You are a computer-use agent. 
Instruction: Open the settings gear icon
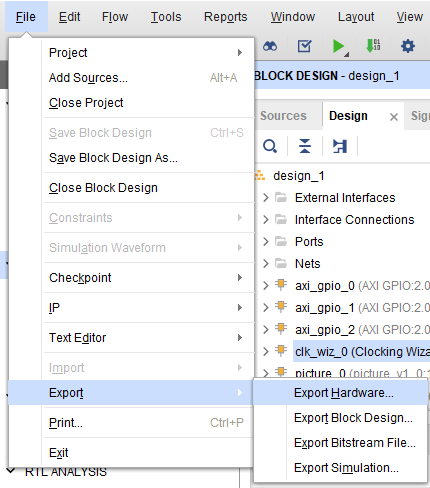tap(408, 46)
